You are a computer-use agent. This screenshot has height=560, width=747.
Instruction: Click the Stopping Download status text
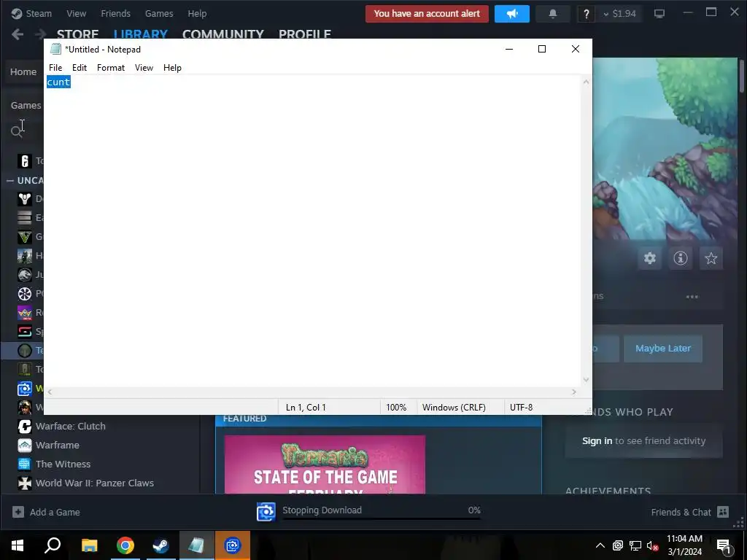[x=322, y=510]
